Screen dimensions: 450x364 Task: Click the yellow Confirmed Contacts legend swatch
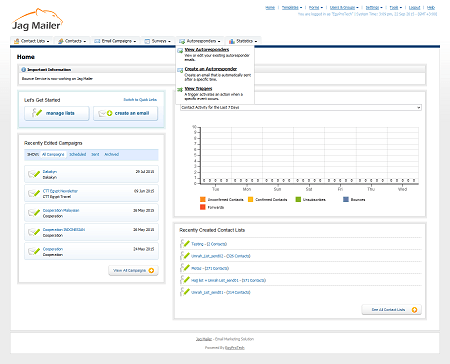click(251, 199)
